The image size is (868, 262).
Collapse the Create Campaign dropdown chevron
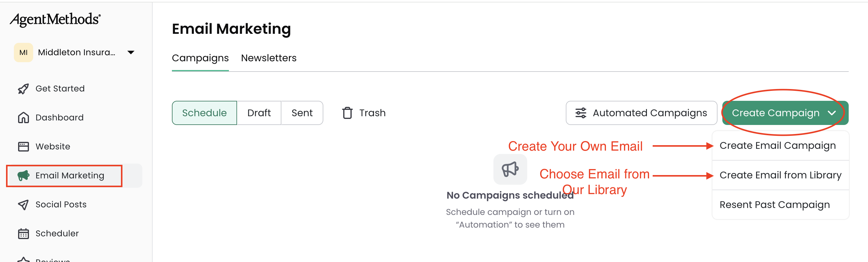click(832, 113)
